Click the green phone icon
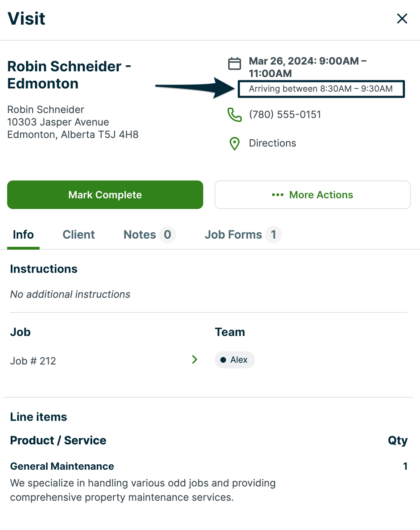 point(235,114)
